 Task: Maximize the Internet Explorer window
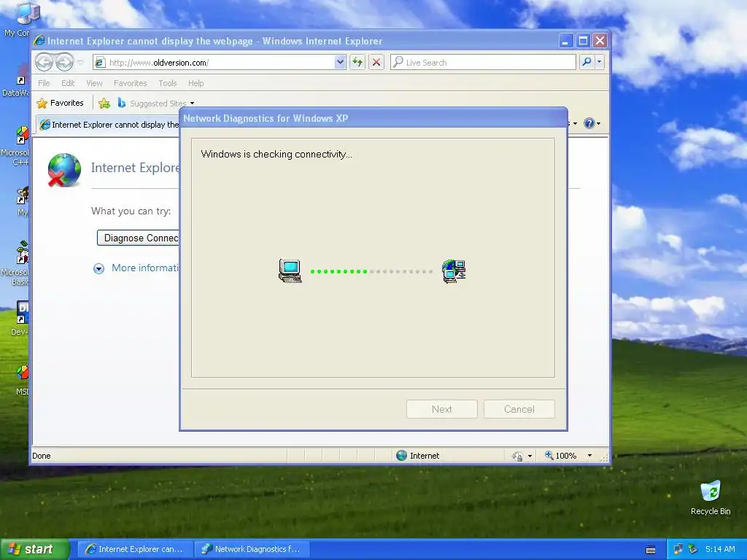point(583,41)
